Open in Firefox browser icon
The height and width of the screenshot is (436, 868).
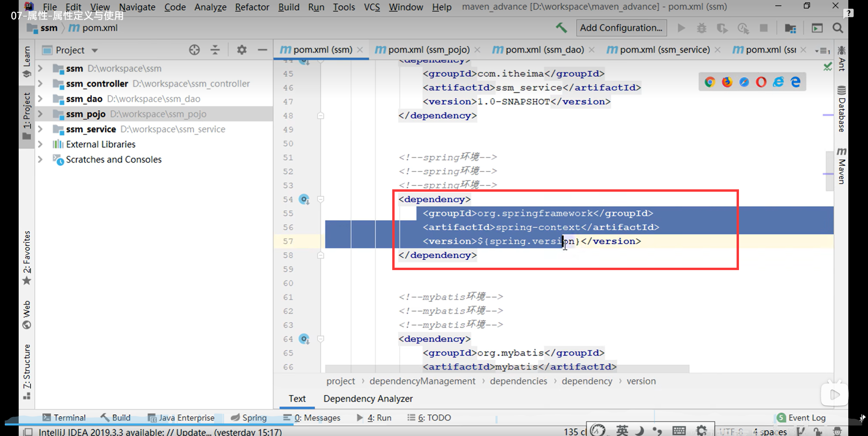click(727, 82)
